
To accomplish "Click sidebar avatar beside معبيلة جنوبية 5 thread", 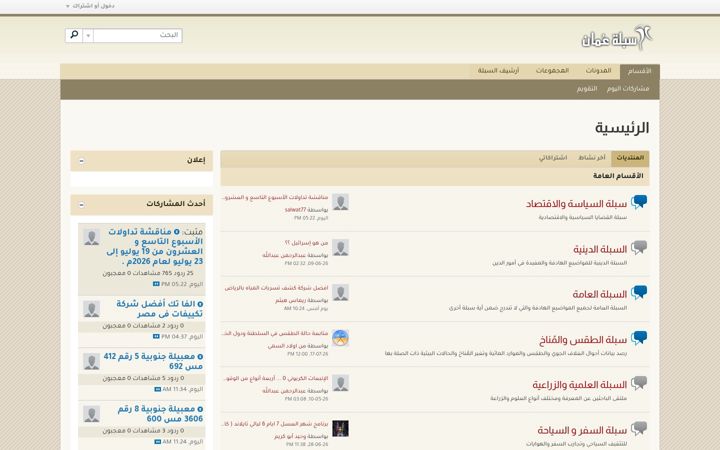I will [91, 362].
